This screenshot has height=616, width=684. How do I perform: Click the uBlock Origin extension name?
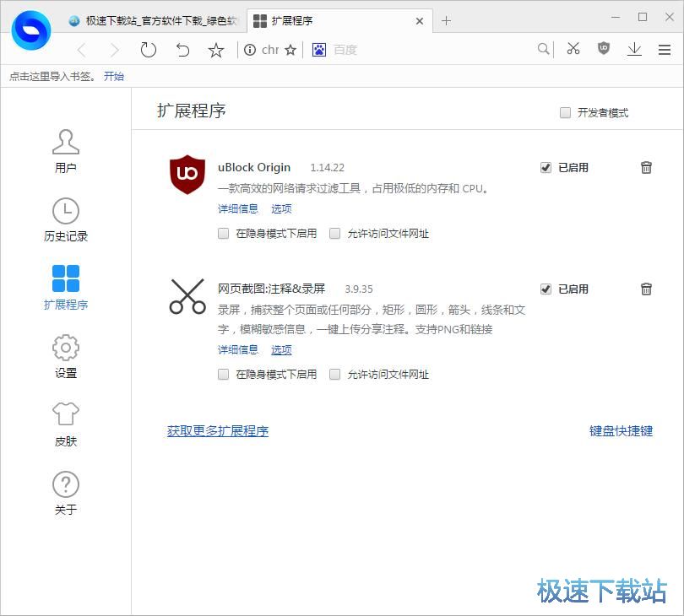(254, 167)
